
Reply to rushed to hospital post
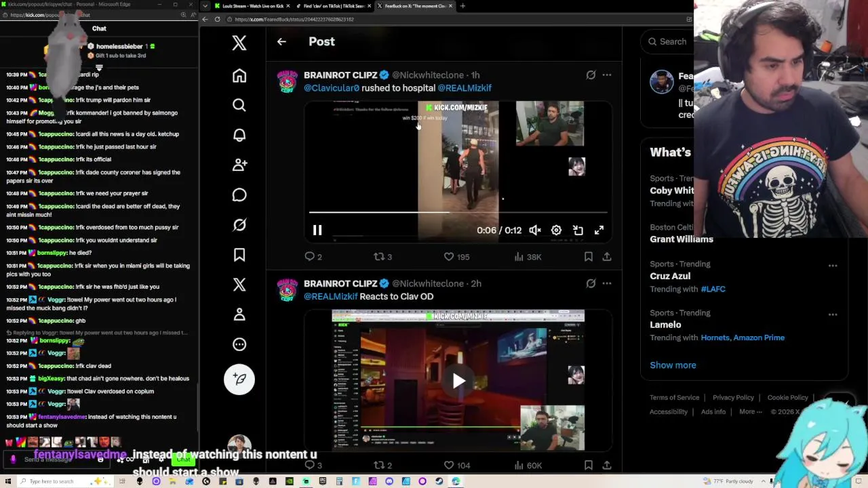pos(313,257)
